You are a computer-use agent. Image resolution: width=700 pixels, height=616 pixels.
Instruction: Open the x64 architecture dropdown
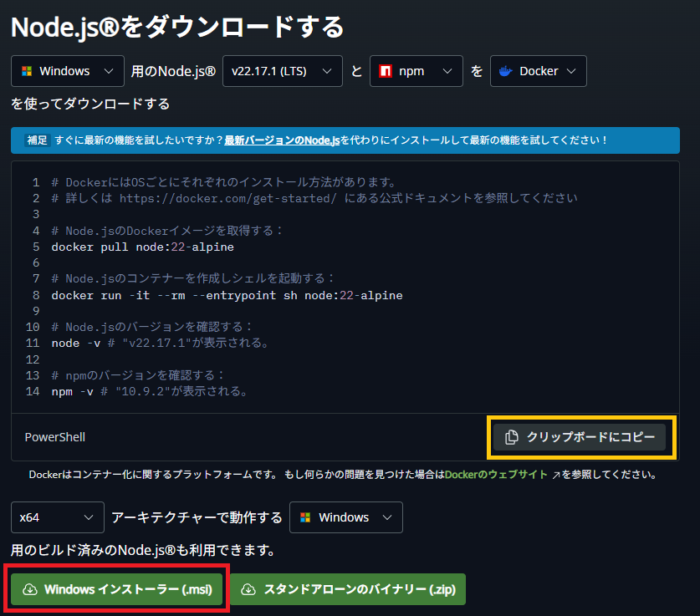58,517
